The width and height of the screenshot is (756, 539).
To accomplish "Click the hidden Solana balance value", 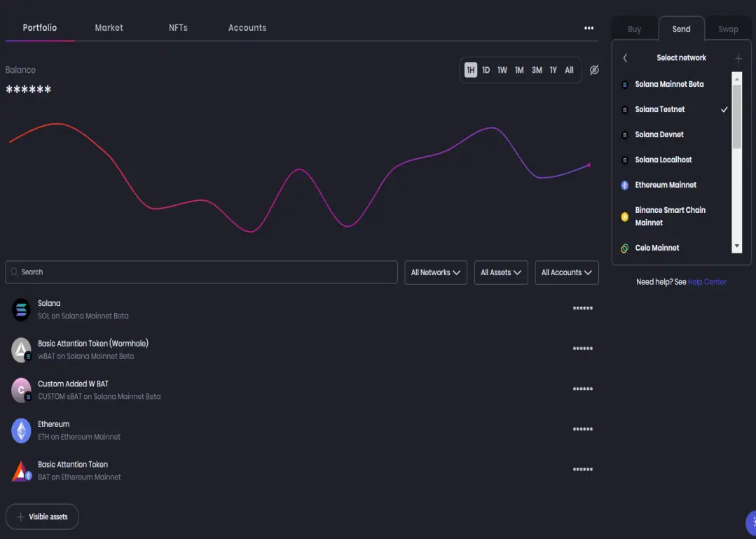I will click(x=583, y=309).
